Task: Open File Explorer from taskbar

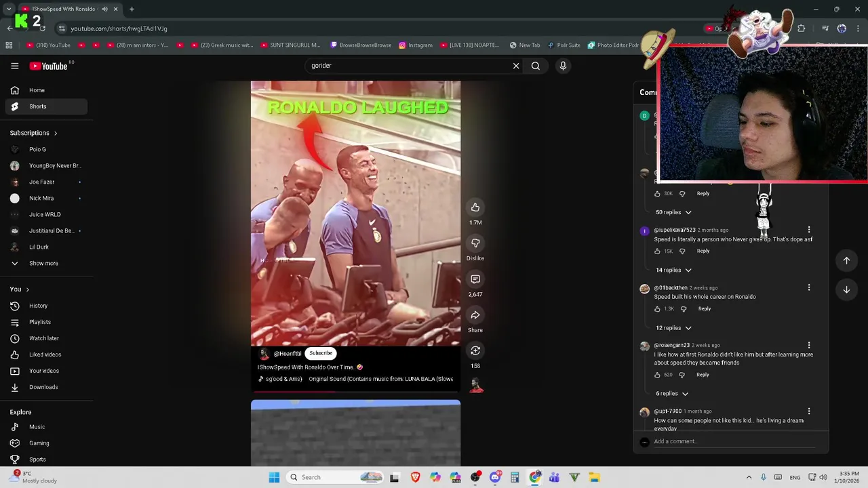Action: pos(594,477)
